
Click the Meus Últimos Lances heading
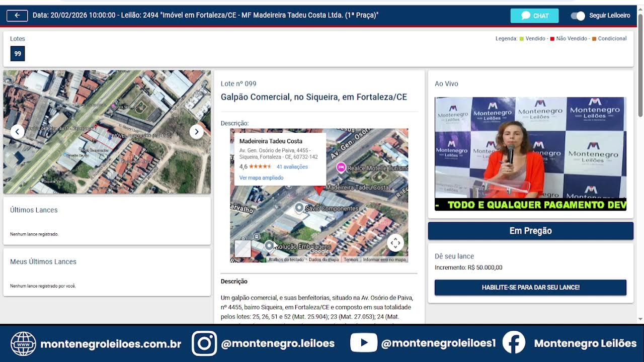pyautogui.click(x=43, y=262)
